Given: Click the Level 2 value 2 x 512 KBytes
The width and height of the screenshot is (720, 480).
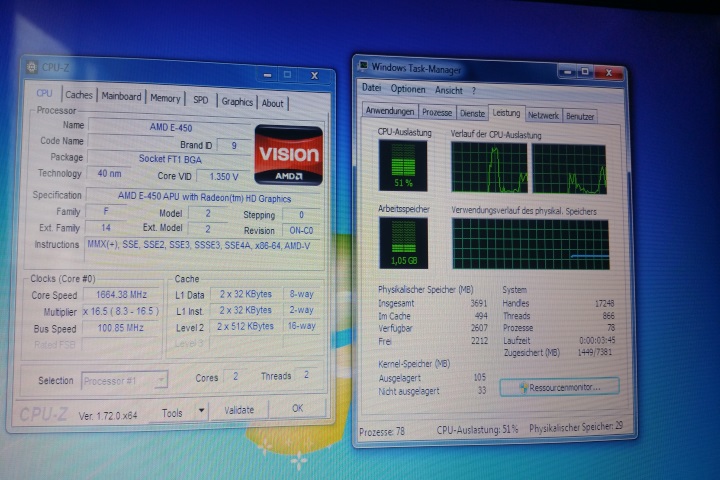Looking at the screenshot, I should (x=245, y=327).
